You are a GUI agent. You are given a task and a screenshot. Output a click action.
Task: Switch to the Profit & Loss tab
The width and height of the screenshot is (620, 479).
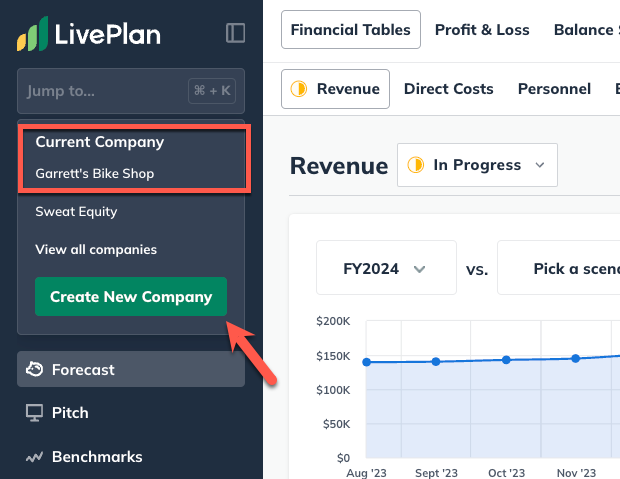pyautogui.click(x=482, y=30)
